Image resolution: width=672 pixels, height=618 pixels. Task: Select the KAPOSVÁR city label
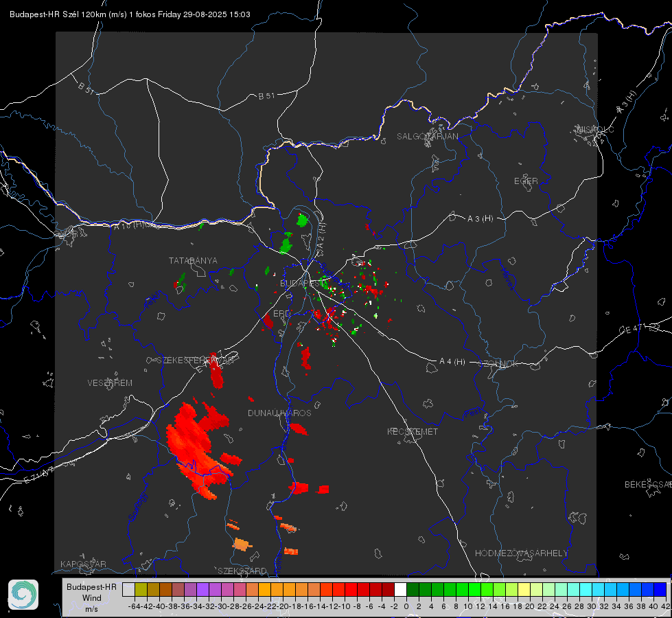(83, 564)
